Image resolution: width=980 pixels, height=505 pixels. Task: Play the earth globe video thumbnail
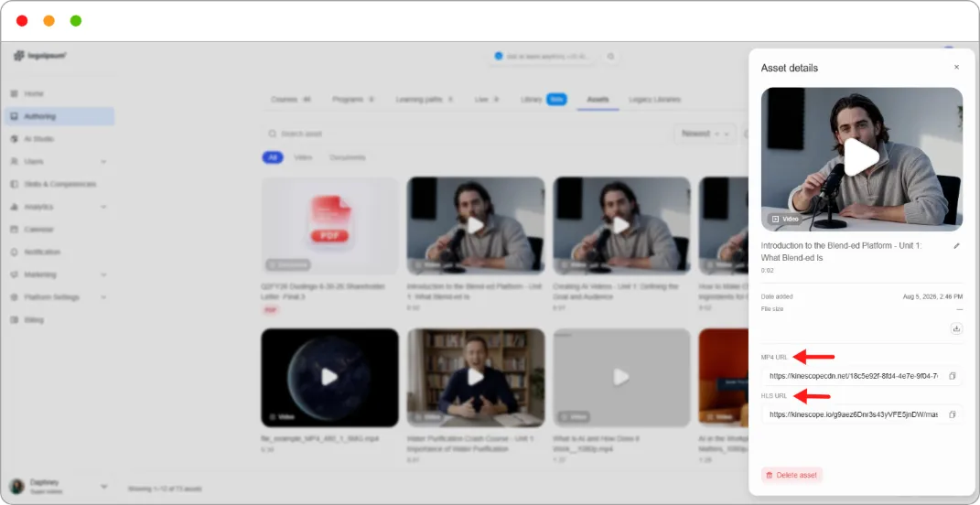point(330,378)
